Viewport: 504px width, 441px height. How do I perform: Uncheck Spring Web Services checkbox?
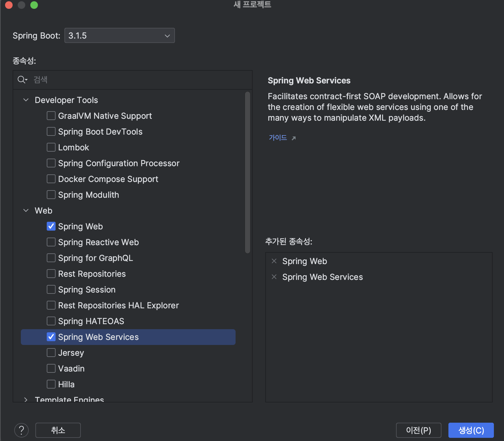51,337
